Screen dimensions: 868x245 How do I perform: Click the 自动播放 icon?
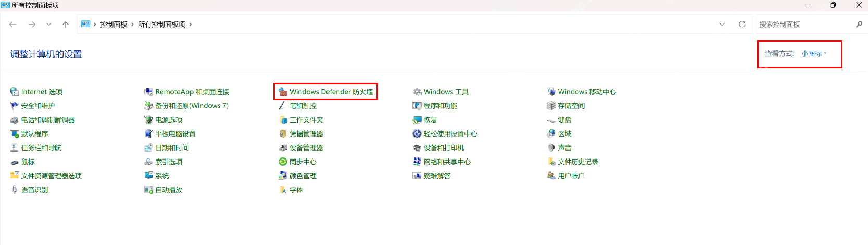point(148,190)
